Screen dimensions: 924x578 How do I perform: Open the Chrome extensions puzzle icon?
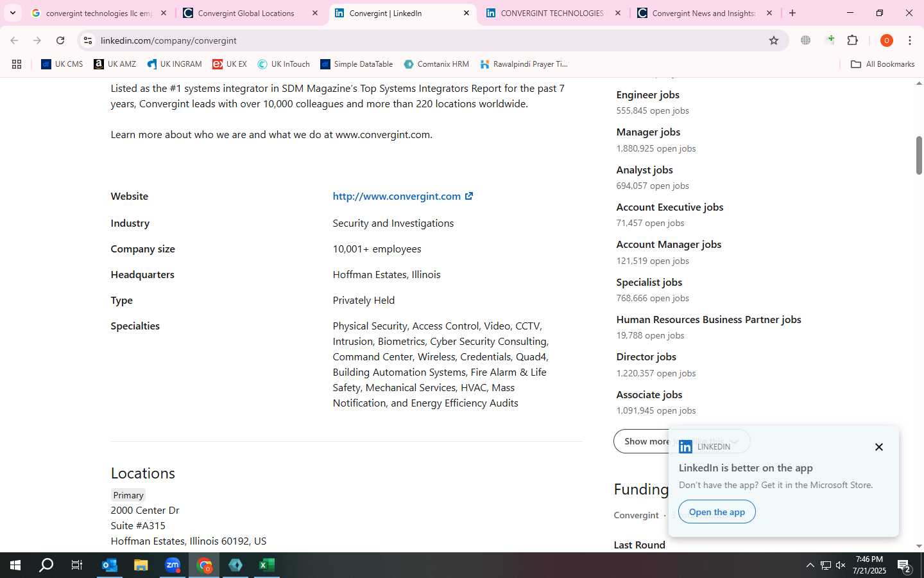click(x=853, y=40)
